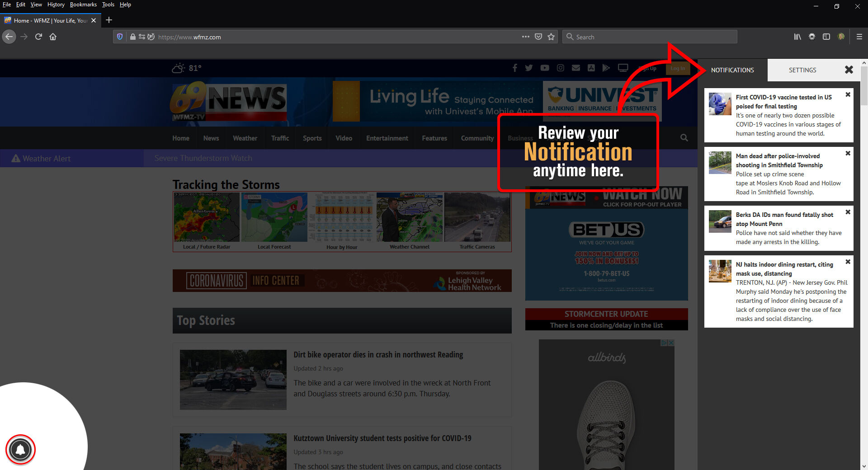Dismiss the Smithfield Township shooting notification
Screen dimensions: 868x470
coord(848,153)
